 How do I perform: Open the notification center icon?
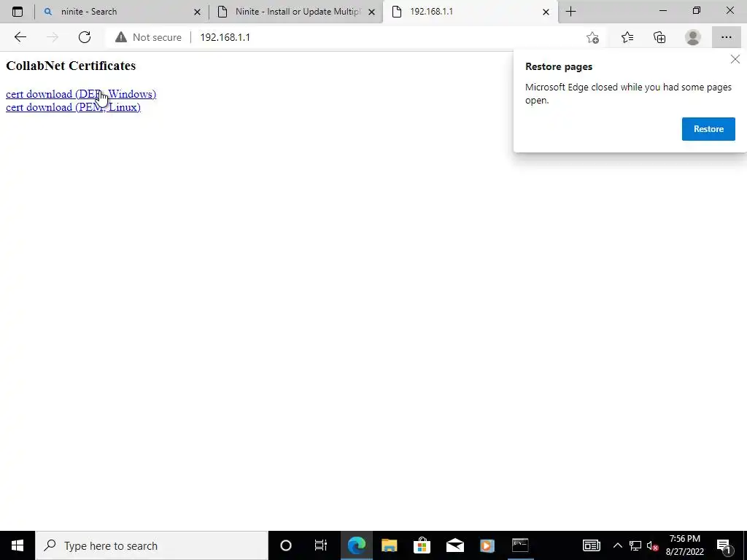point(724,545)
